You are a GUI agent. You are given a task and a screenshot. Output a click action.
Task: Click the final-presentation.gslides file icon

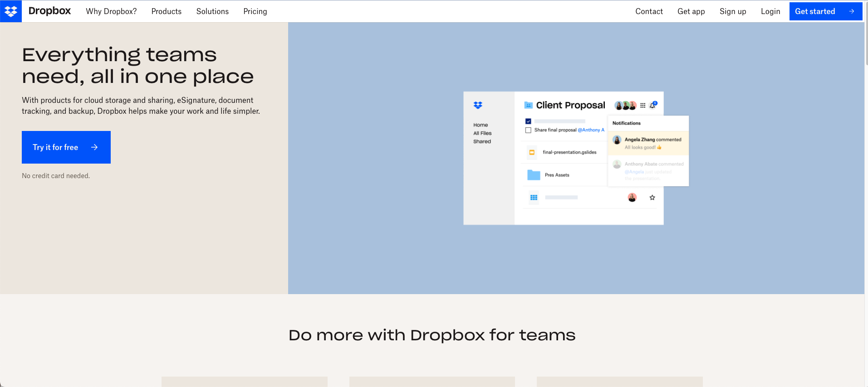pyautogui.click(x=532, y=152)
